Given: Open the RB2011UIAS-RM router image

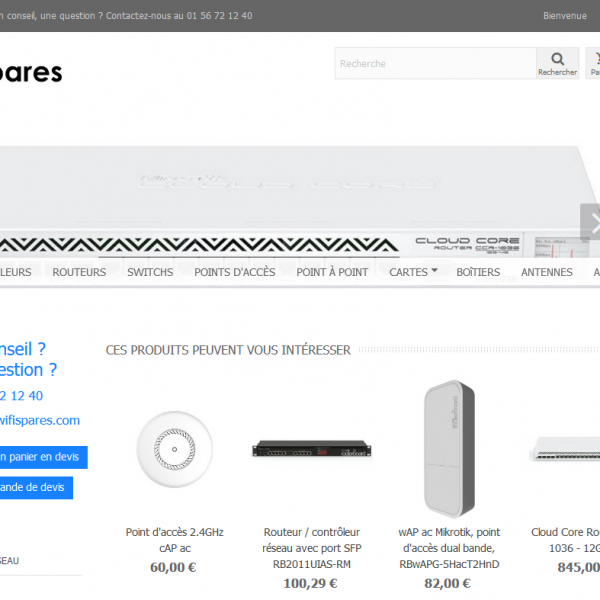Looking at the screenshot, I should pyautogui.click(x=311, y=448).
